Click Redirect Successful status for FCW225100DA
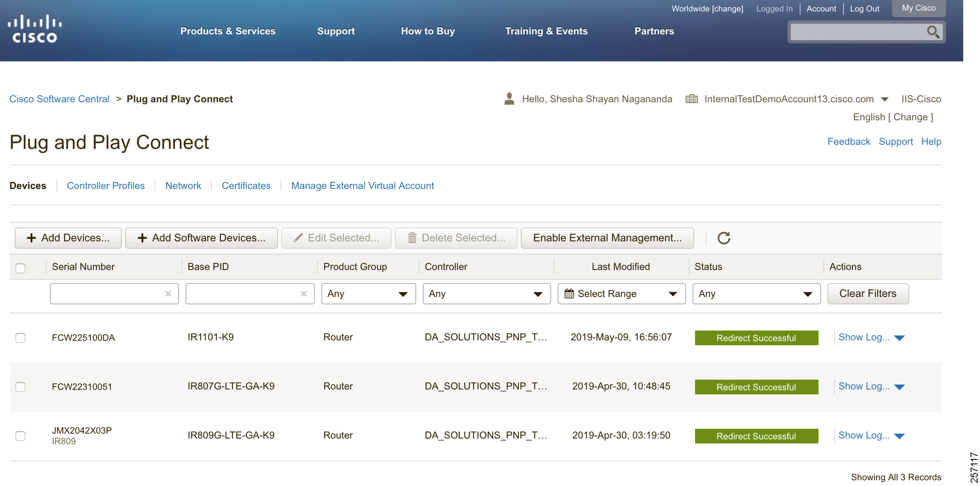This screenshot has height=486, width=980. pos(756,338)
